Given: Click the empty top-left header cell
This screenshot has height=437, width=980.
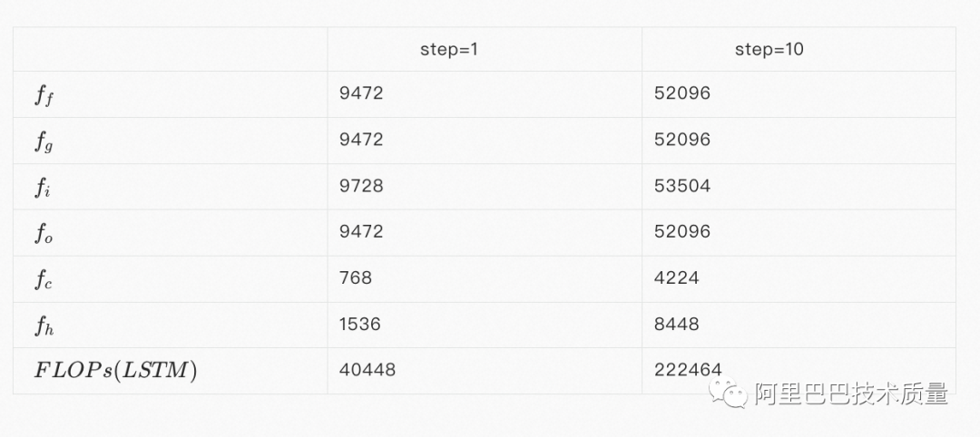Looking at the screenshot, I should coord(170,49).
